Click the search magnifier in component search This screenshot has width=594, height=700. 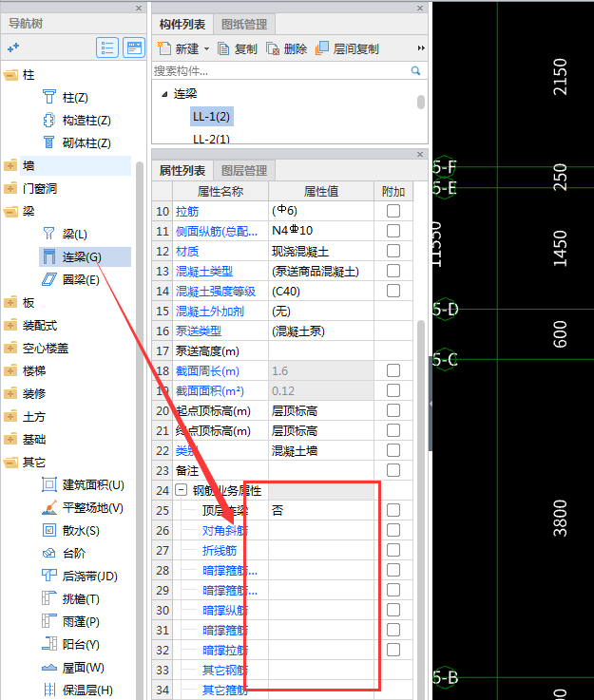(x=416, y=70)
